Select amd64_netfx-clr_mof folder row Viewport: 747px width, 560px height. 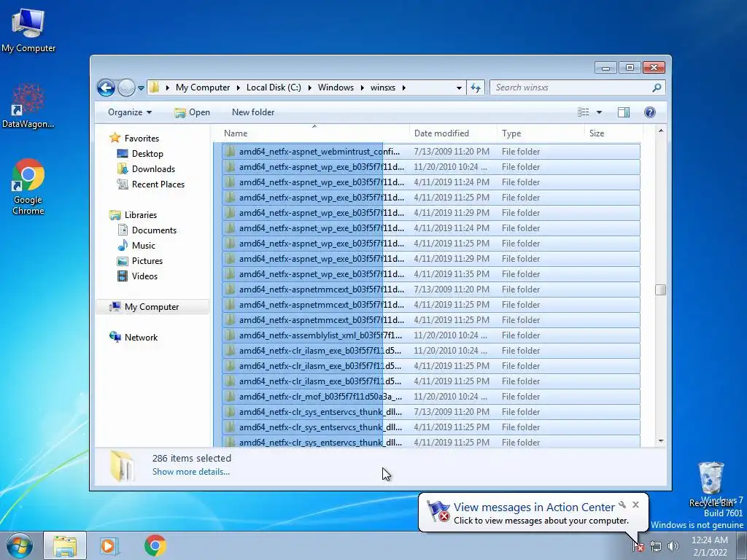(x=430, y=396)
